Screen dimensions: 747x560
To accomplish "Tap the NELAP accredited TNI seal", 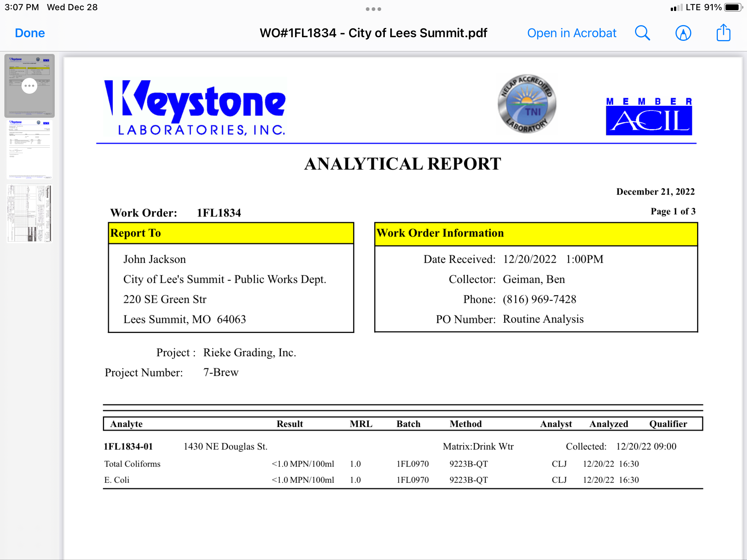I will 527,104.
